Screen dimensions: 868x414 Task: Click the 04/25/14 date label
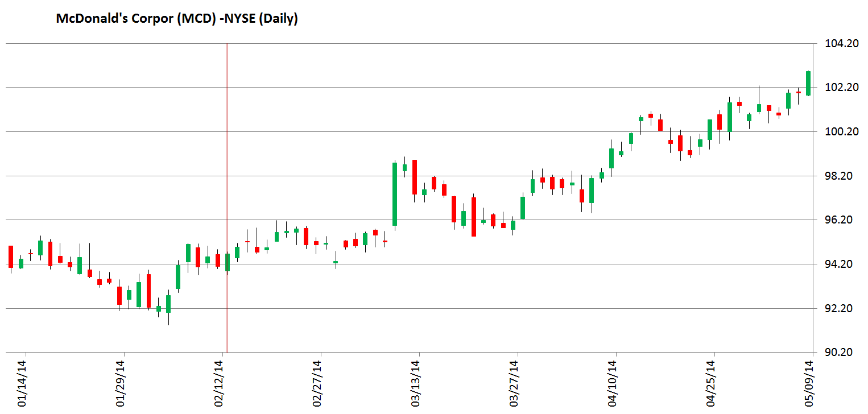click(x=712, y=383)
